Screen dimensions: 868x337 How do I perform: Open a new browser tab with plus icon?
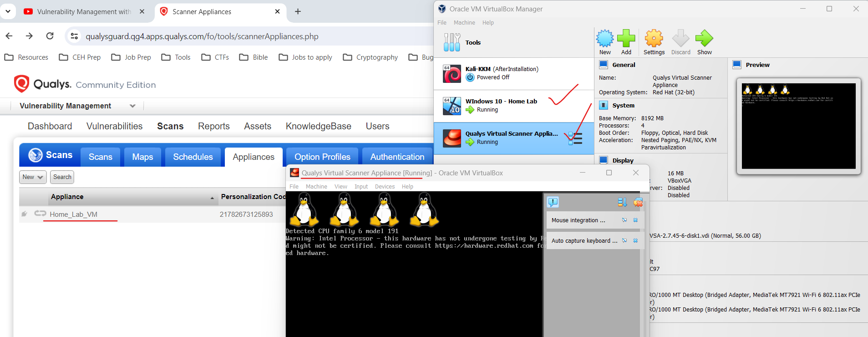pos(298,11)
